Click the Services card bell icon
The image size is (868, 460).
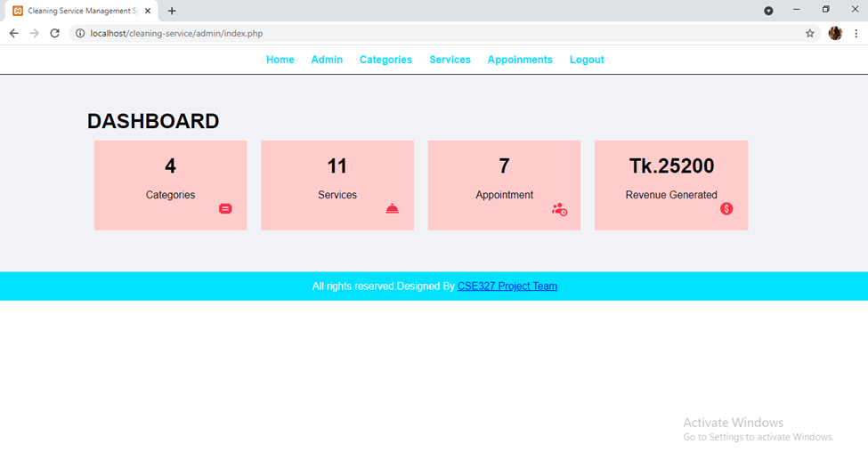392,209
